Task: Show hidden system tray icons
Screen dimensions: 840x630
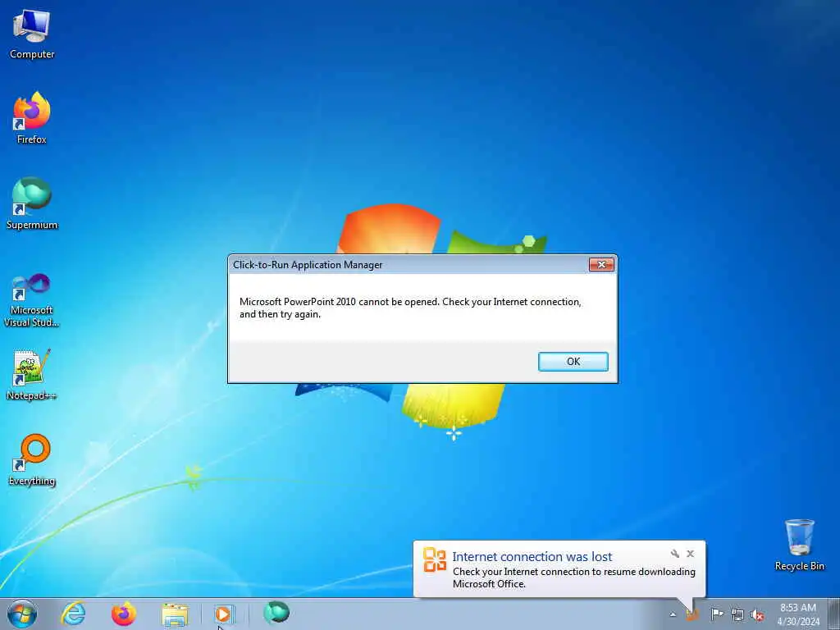Action: click(673, 614)
